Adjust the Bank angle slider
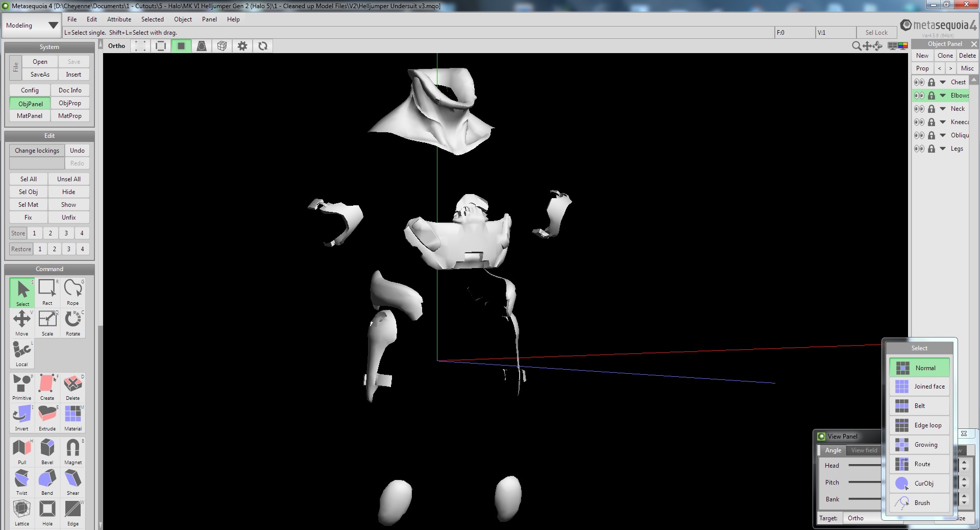 865,499
